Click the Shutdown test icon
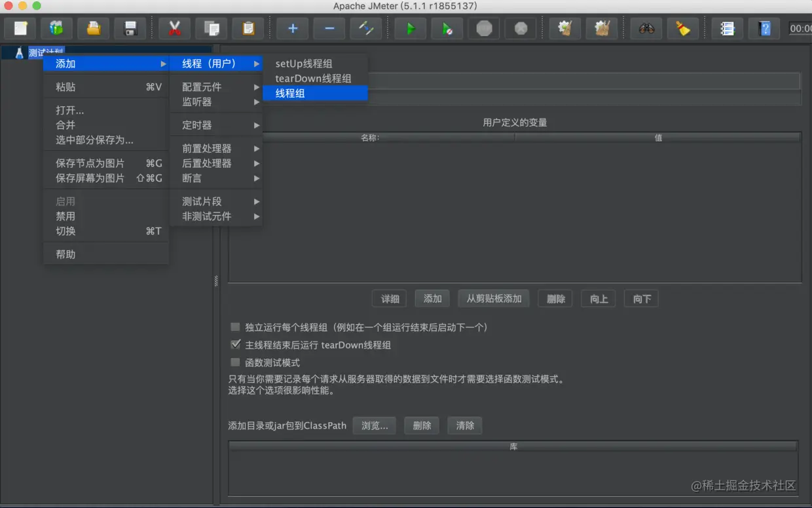This screenshot has height=508, width=812. click(521, 28)
